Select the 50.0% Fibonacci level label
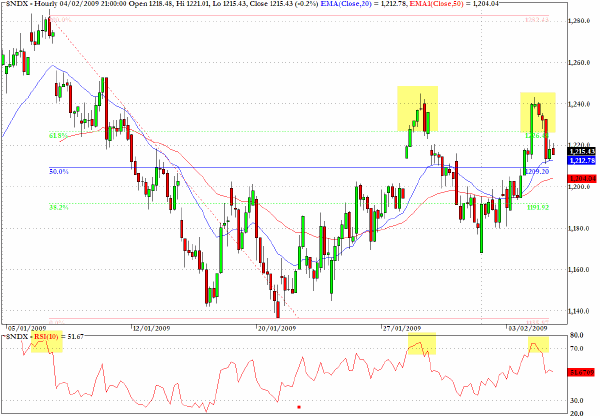Screen dimensions: 600x416 click(x=59, y=171)
